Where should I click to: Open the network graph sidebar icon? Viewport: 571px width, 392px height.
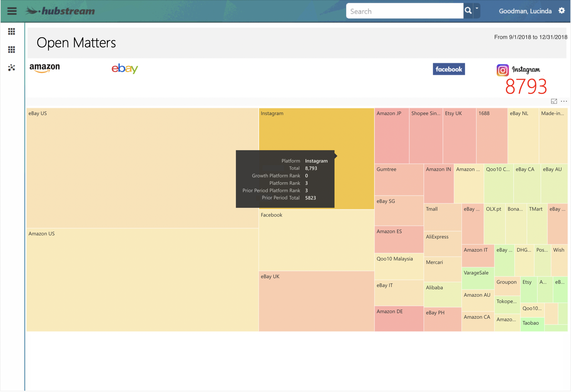pyautogui.click(x=12, y=68)
